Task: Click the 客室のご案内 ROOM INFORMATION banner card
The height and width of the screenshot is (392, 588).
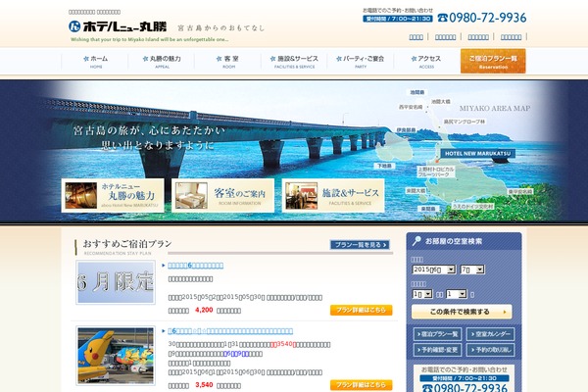Action: pos(222,195)
